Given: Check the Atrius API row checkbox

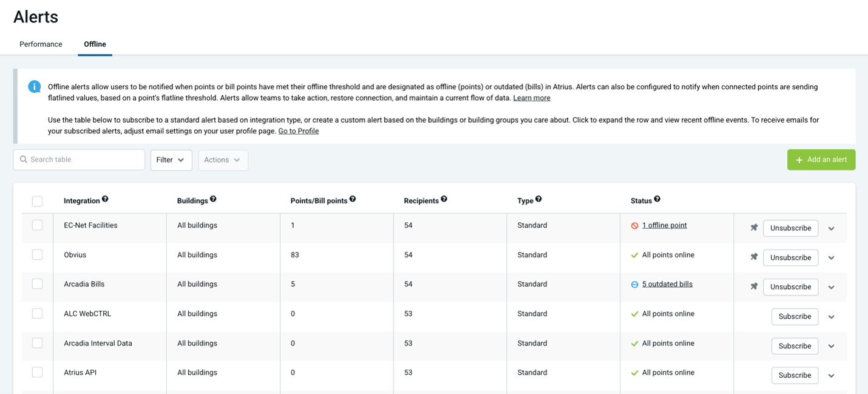Looking at the screenshot, I should coord(37,372).
